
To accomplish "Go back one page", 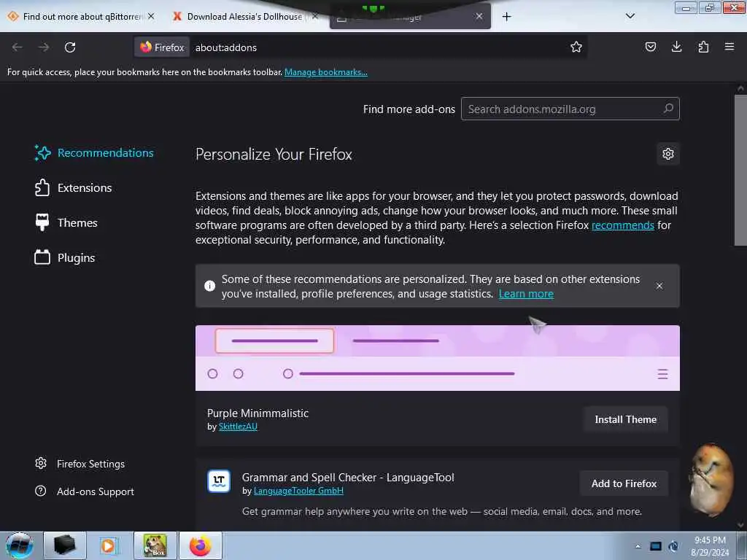I will (18, 47).
